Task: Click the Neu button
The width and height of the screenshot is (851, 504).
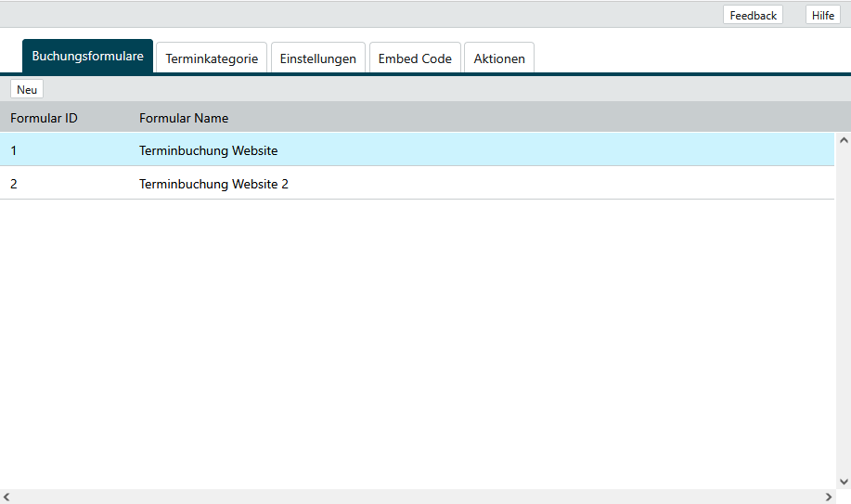Action: pyautogui.click(x=27, y=89)
